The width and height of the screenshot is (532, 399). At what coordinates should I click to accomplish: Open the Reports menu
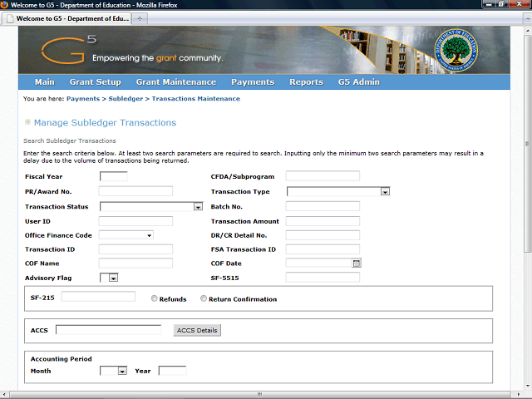coord(306,82)
